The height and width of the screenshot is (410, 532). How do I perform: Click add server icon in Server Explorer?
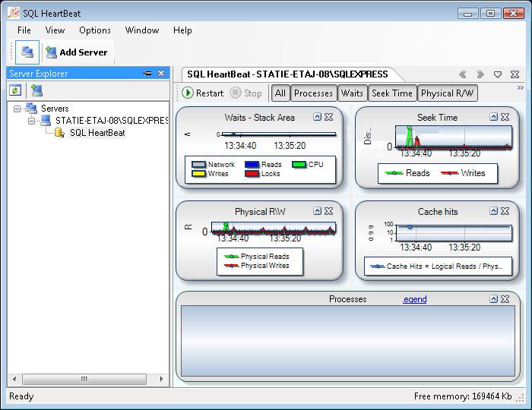(x=36, y=90)
